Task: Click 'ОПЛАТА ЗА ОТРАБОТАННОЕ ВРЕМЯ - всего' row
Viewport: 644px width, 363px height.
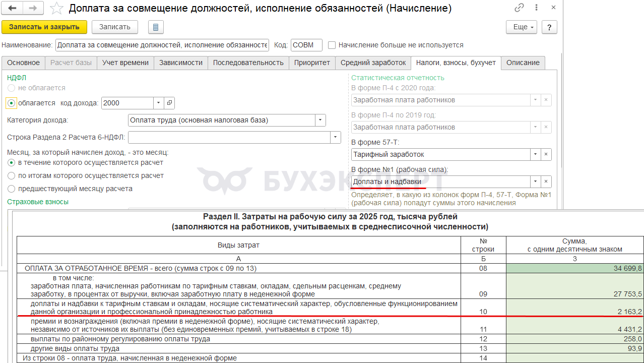Action: click(x=238, y=268)
